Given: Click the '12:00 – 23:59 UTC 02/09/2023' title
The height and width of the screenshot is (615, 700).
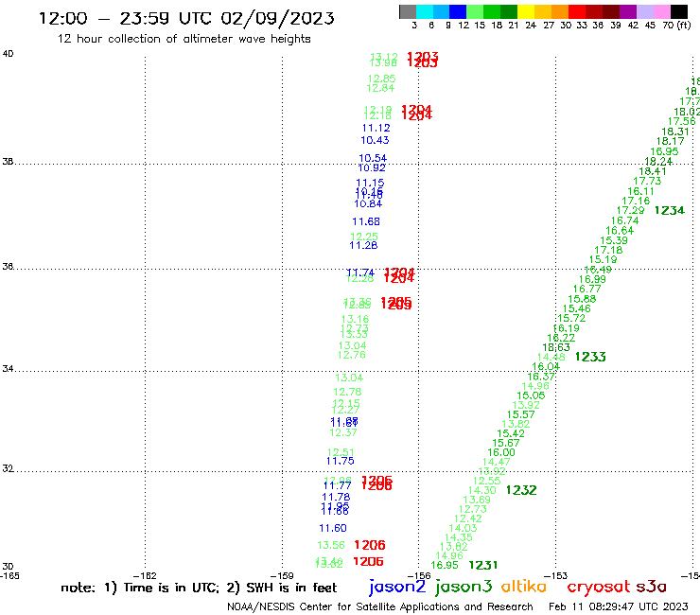Looking at the screenshot, I should (186, 18).
